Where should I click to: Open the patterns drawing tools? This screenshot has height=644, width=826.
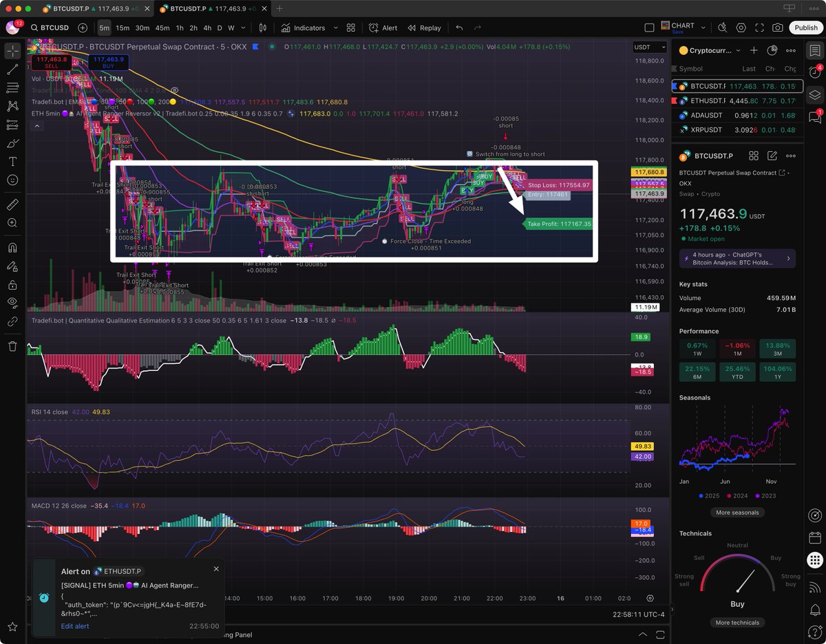pos(12,106)
